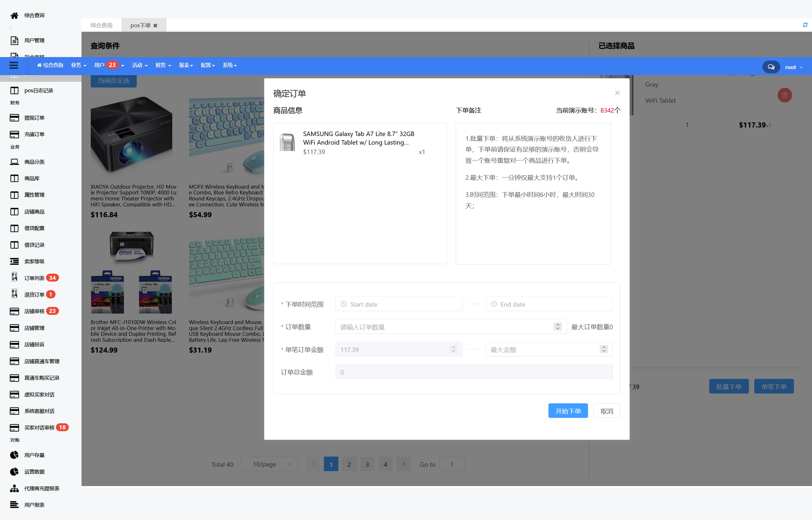Image resolution: width=812 pixels, height=520 pixels.
Task: Switch to the 综合查询 tab
Action: coord(101,25)
